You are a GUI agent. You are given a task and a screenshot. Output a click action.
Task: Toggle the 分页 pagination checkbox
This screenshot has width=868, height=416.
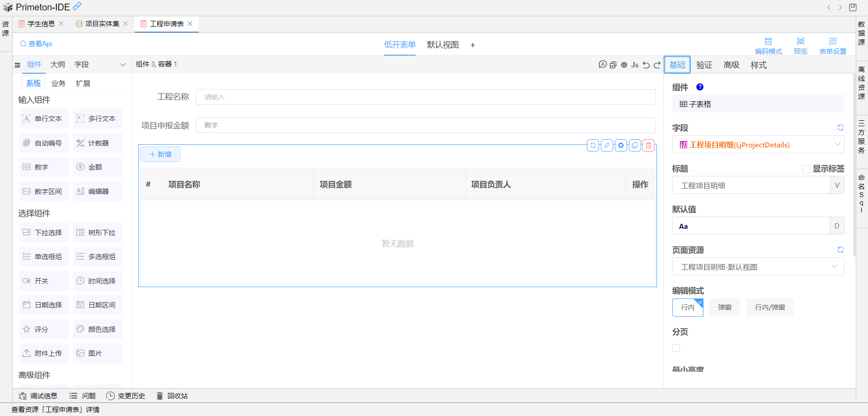click(x=676, y=348)
